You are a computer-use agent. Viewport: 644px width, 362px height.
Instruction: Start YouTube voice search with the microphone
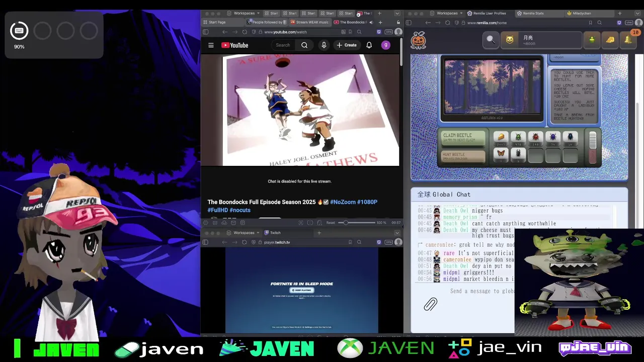[x=324, y=45]
